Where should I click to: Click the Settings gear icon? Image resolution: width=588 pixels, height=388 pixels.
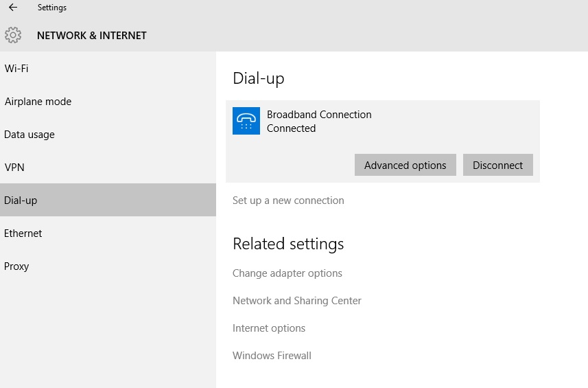pos(13,35)
